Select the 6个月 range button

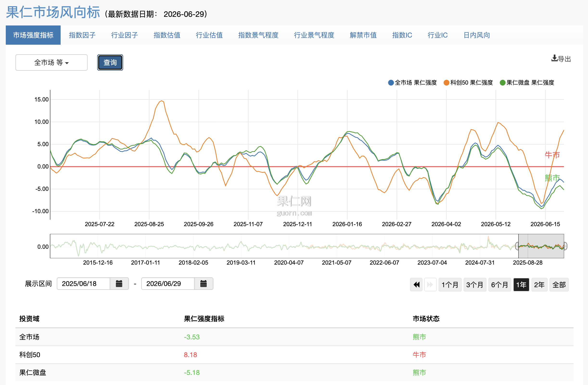tap(499, 285)
